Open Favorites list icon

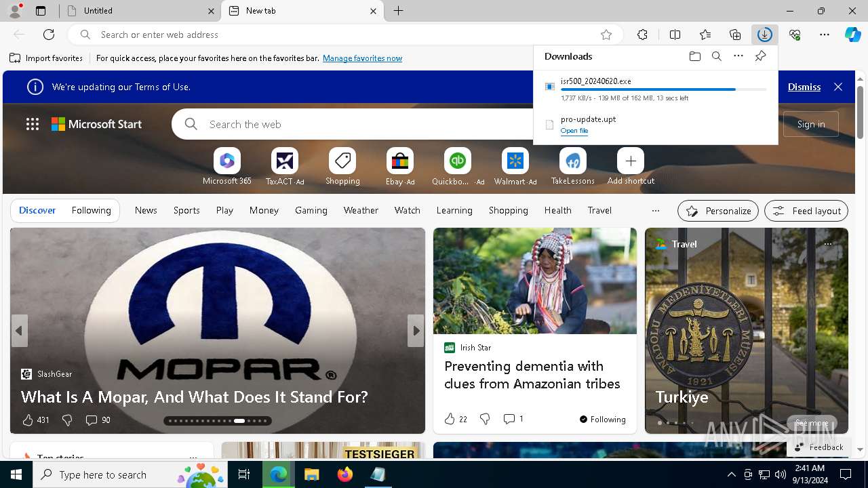(705, 35)
